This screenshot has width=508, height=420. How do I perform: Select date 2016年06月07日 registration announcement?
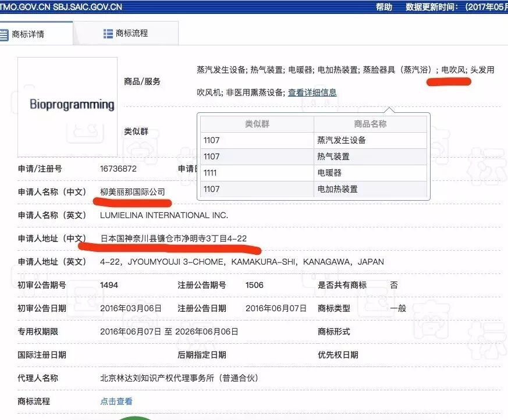tap(276, 308)
